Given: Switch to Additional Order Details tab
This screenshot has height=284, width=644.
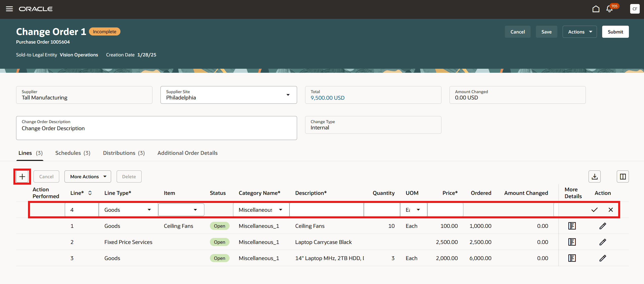Looking at the screenshot, I should tap(187, 153).
